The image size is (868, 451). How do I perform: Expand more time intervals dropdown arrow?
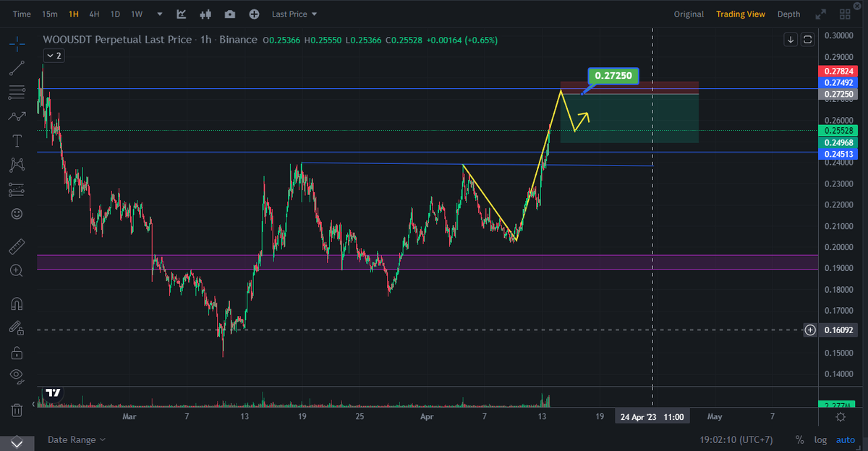160,14
